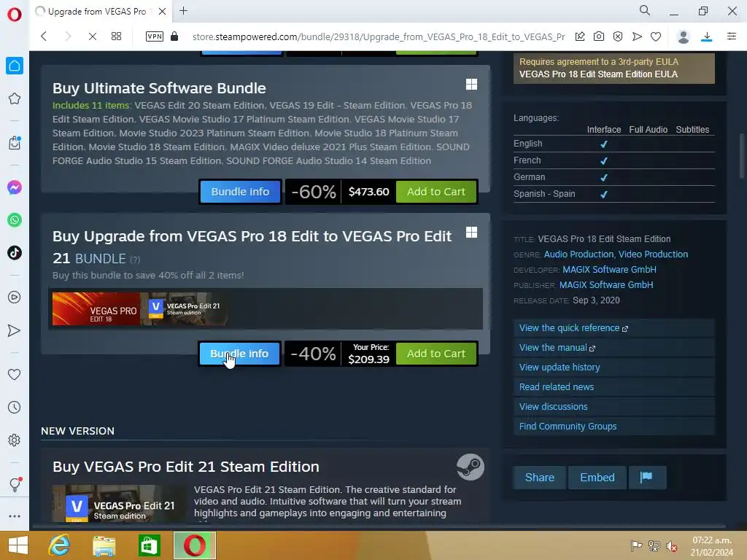This screenshot has height=560, width=747.
Task: Click the VEGAS Pro Edit 21 bundle thumbnail
Action: point(184,309)
